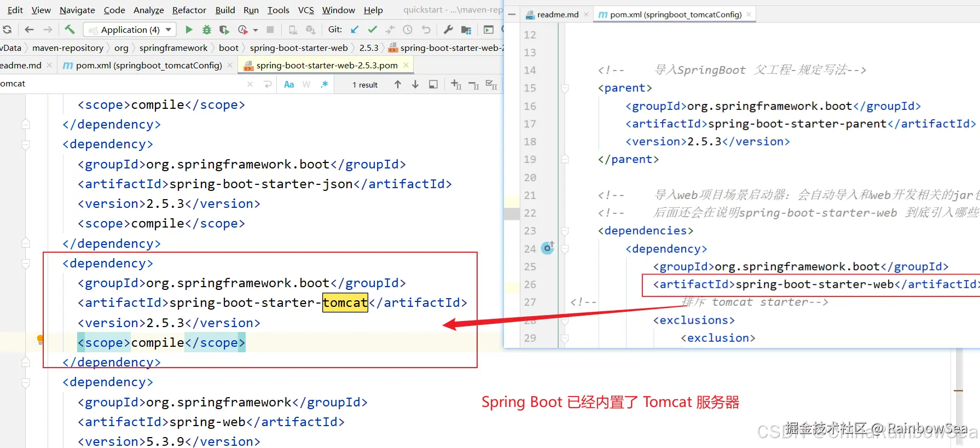Click the highlighted tomcat search match
The image size is (980, 448).
click(345, 302)
